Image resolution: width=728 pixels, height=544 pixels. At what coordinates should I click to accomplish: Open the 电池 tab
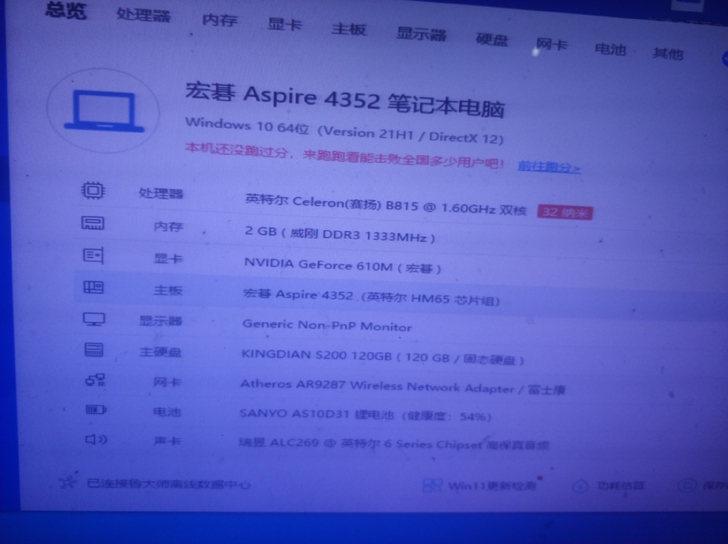tap(611, 49)
